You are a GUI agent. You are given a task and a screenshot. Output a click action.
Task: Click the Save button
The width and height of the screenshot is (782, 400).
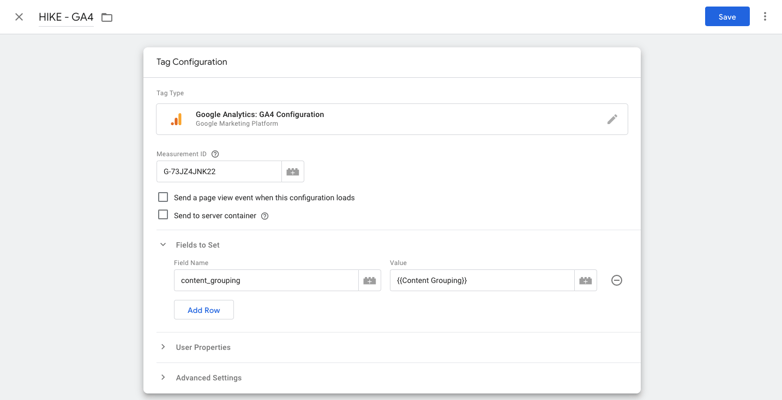click(x=727, y=16)
